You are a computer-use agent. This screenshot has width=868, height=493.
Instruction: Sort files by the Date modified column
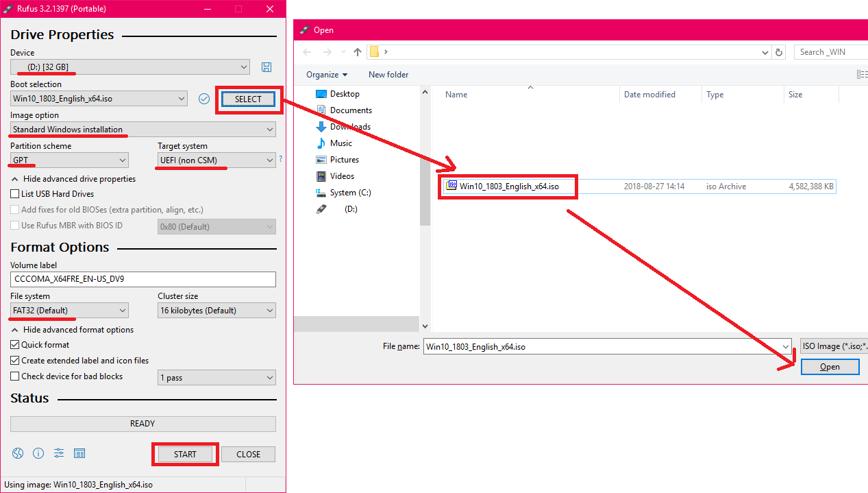[x=660, y=95]
